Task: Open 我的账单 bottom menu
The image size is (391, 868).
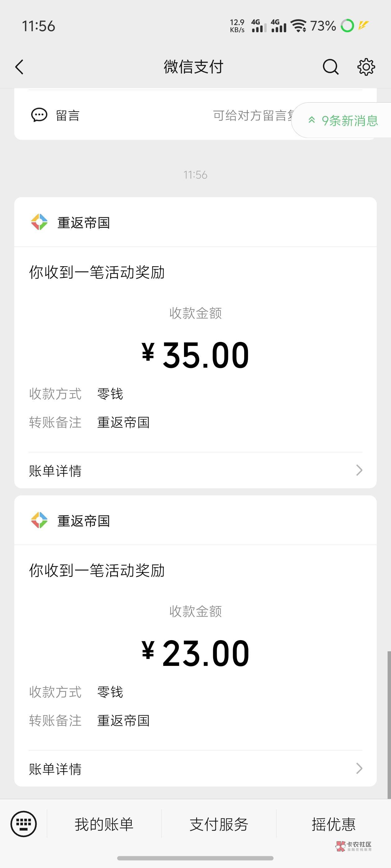Action: click(x=104, y=824)
